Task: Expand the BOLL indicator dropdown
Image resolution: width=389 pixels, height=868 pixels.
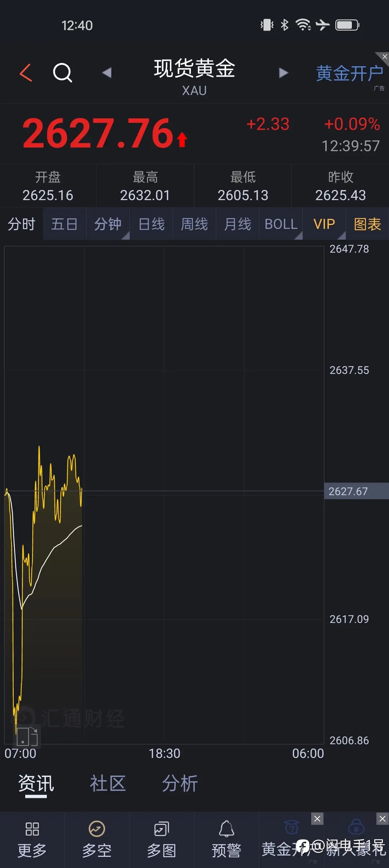Action: click(281, 224)
